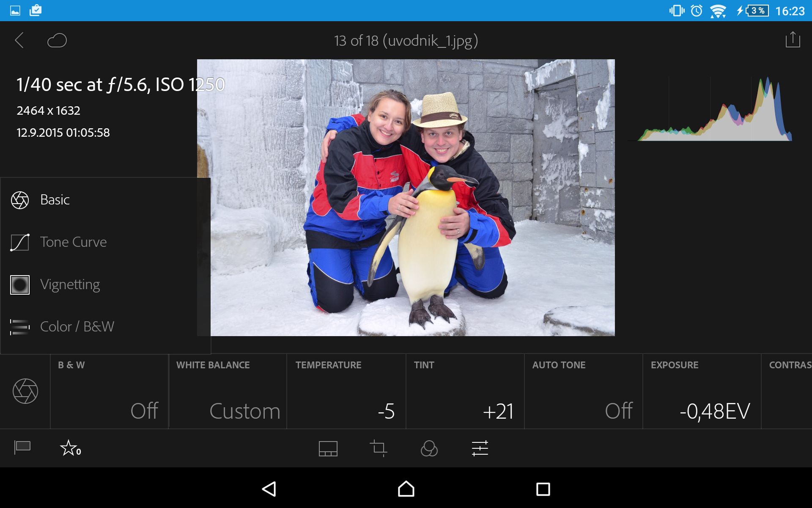Open the adjustments sliders icon

click(x=480, y=448)
